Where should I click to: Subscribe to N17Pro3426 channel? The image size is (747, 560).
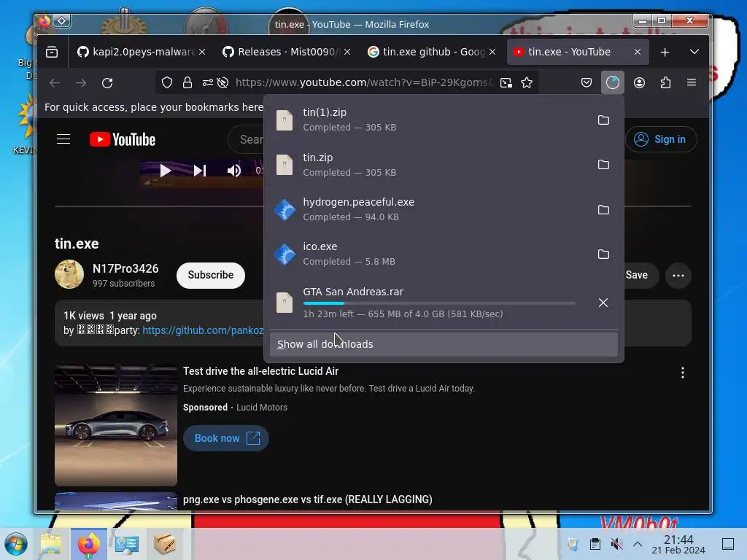pos(211,275)
